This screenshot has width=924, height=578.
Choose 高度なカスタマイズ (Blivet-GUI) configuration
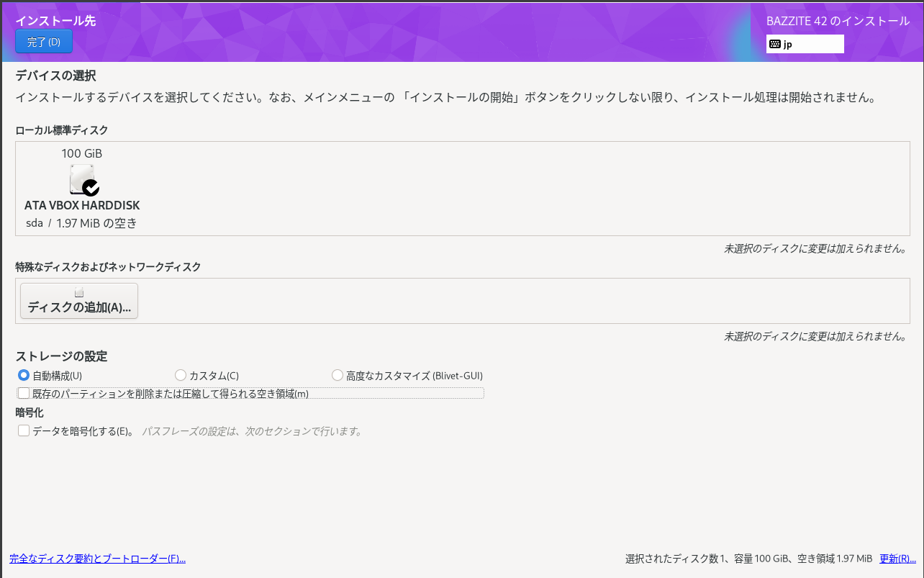(337, 374)
